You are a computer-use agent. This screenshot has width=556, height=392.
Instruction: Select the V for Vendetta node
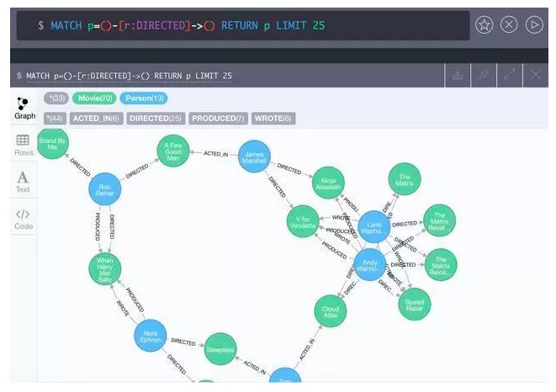click(x=303, y=222)
